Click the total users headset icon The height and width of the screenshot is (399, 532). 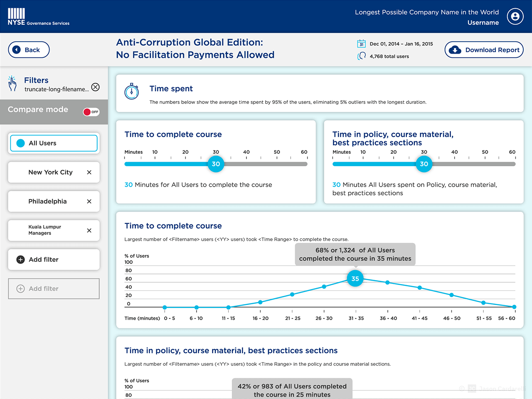coord(361,56)
